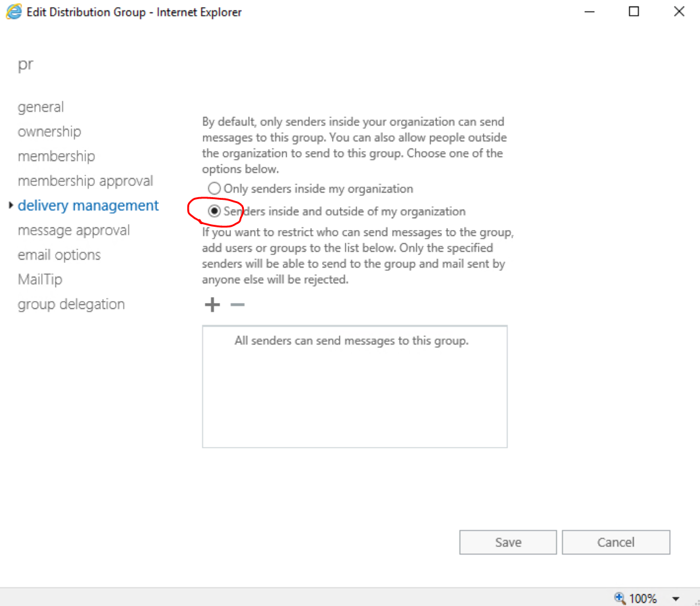This screenshot has height=606, width=700.
Task: Select delivery management section
Action: point(88,206)
